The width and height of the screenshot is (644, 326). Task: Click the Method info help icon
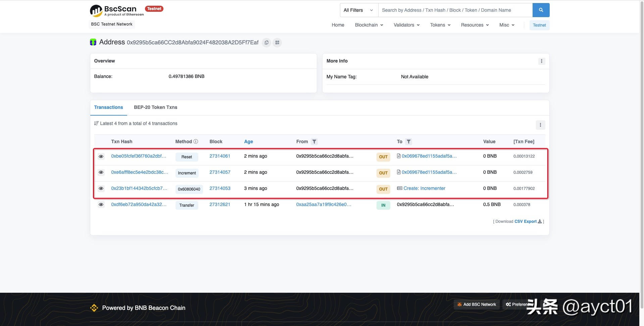point(196,141)
